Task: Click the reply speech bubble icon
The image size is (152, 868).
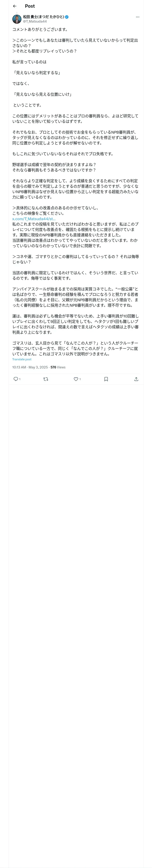Action: tap(16, 379)
